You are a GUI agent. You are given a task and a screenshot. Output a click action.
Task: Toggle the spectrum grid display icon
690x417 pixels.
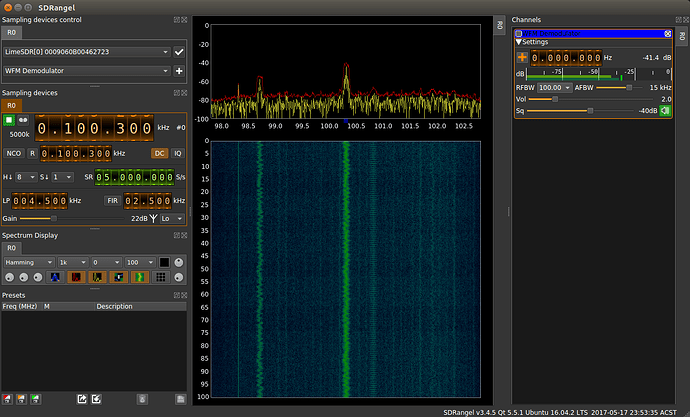161,277
